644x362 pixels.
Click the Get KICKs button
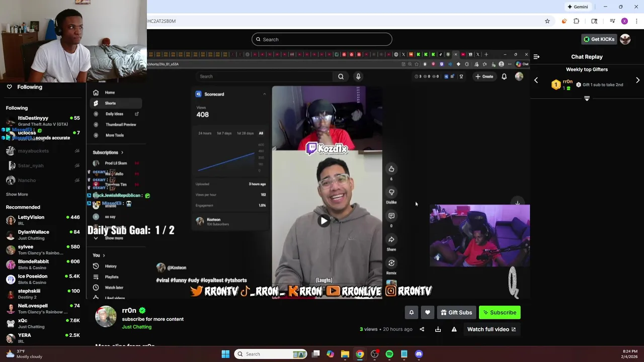coord(599,39)
